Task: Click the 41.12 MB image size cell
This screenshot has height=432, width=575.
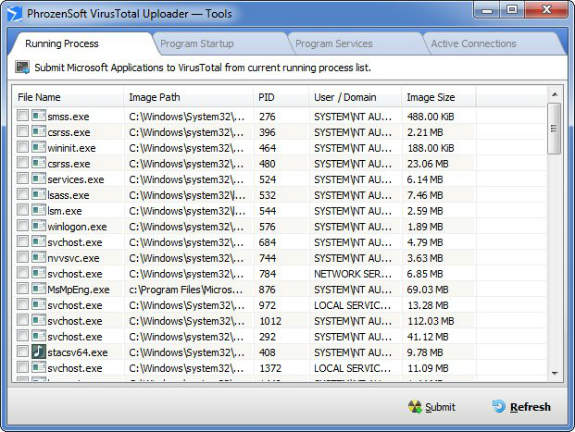Action: (x=428, y=337)
